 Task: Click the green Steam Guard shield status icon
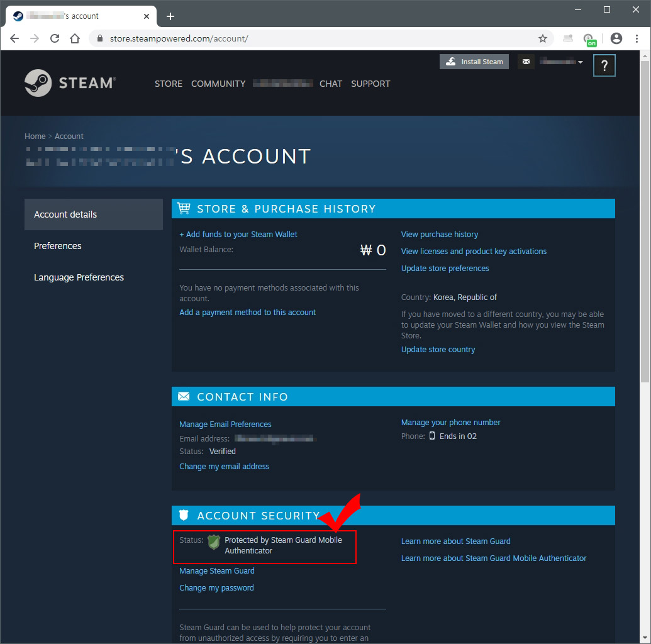tap(213, 542)
